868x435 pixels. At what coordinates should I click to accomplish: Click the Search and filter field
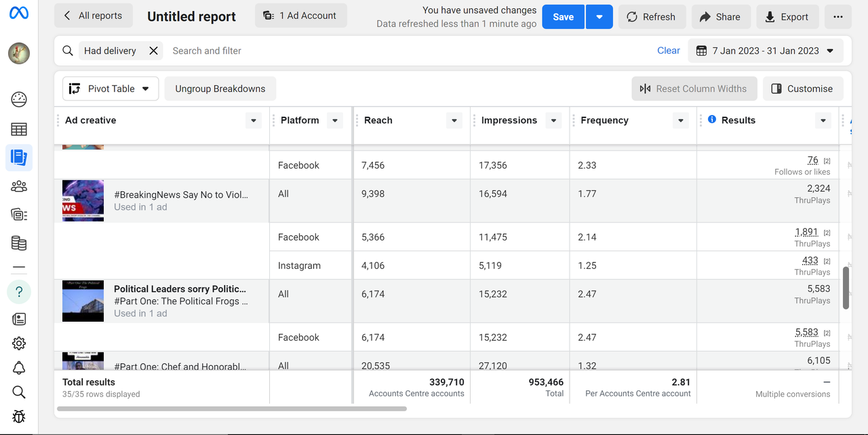pyautogui.click(x=407, y=51)
